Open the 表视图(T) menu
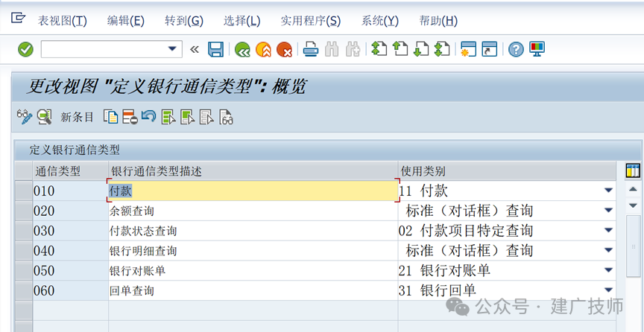Image resolution: width=644 pixels, height=332 pixels. pos(63,21)
